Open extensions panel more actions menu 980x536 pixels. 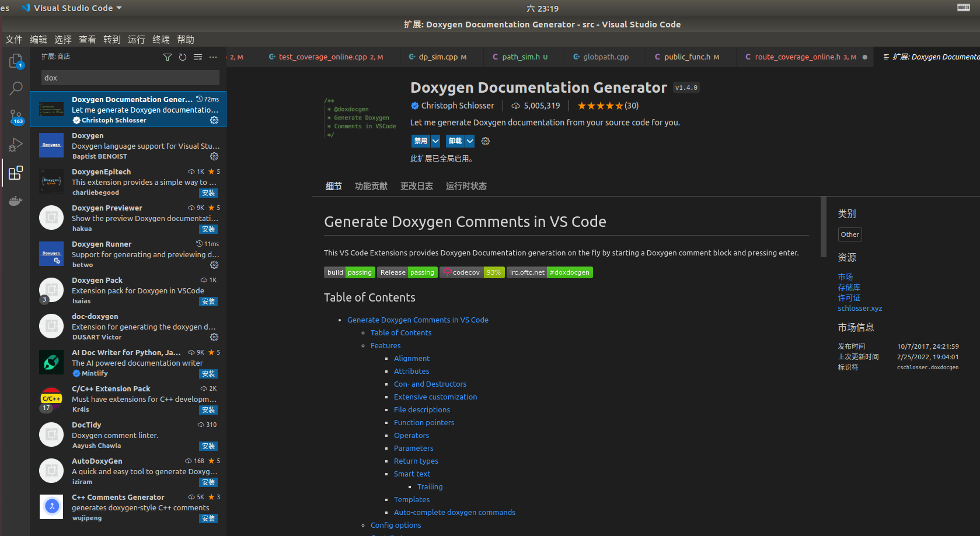213,57
